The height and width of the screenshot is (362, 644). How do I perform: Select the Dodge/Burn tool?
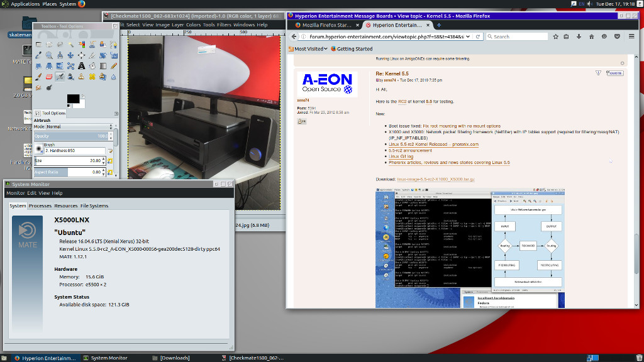pos(49,87)
